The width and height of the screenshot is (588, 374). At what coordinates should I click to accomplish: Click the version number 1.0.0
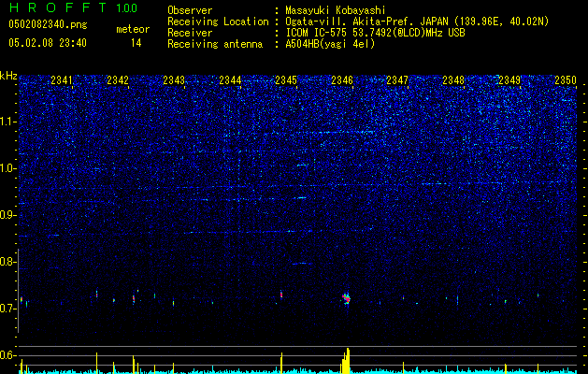point(127,7)
